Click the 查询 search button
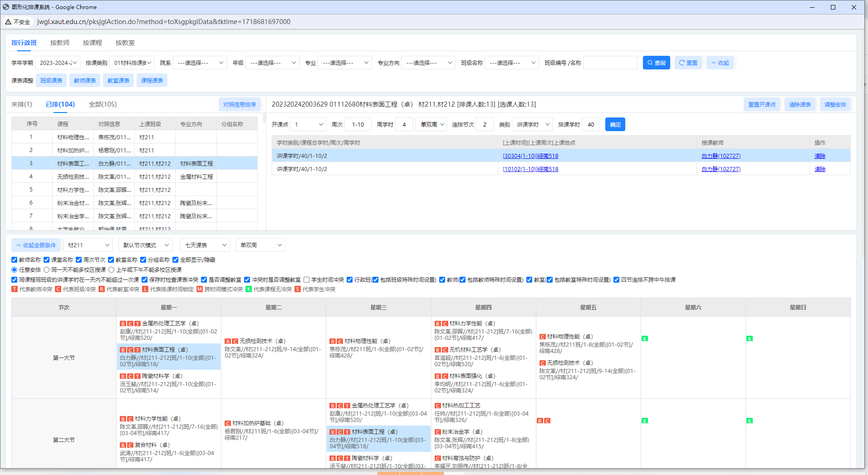Viewport: 868px width, 475px height. (656, 63)
